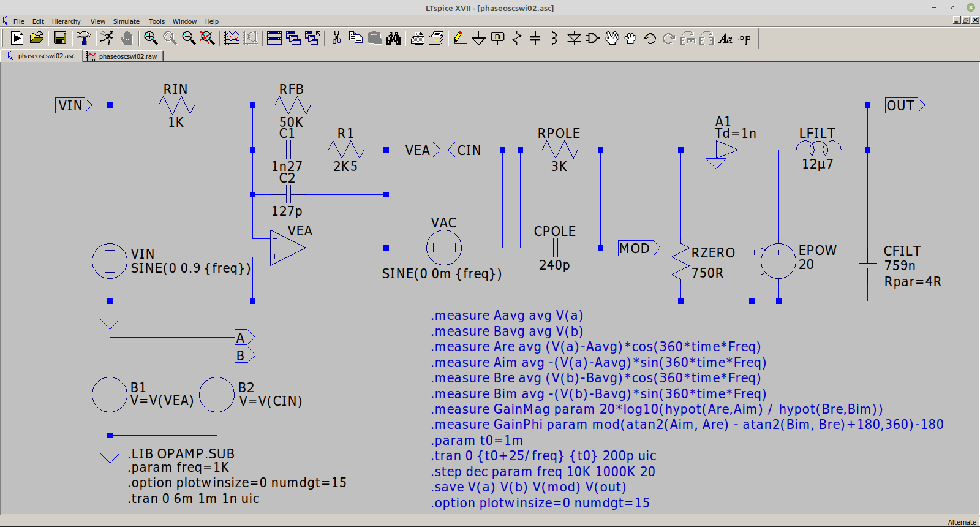Select the Place Text Aa tool

click(x=726, y=38)
